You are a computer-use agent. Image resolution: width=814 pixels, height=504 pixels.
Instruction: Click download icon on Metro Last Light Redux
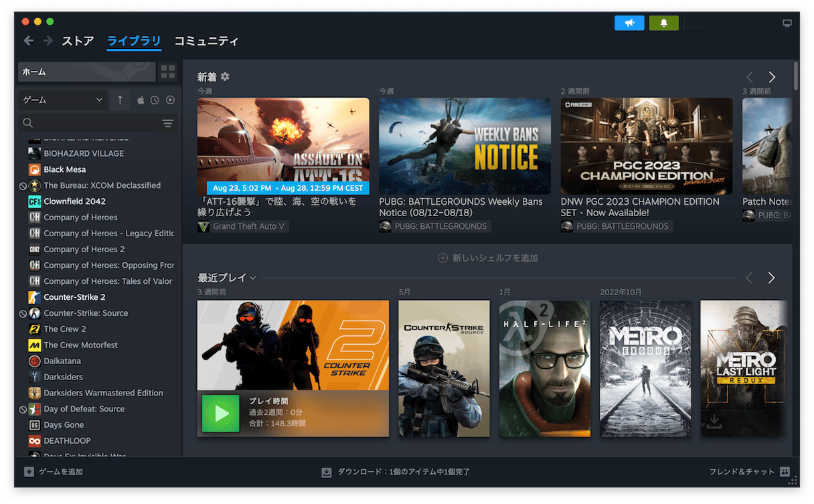(714, 422)
